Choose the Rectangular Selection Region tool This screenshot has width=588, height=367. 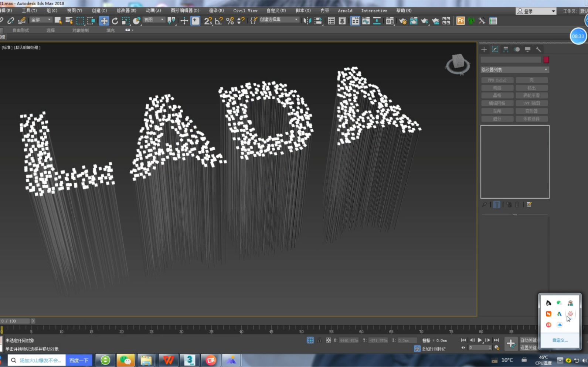[x=80, y=21]
